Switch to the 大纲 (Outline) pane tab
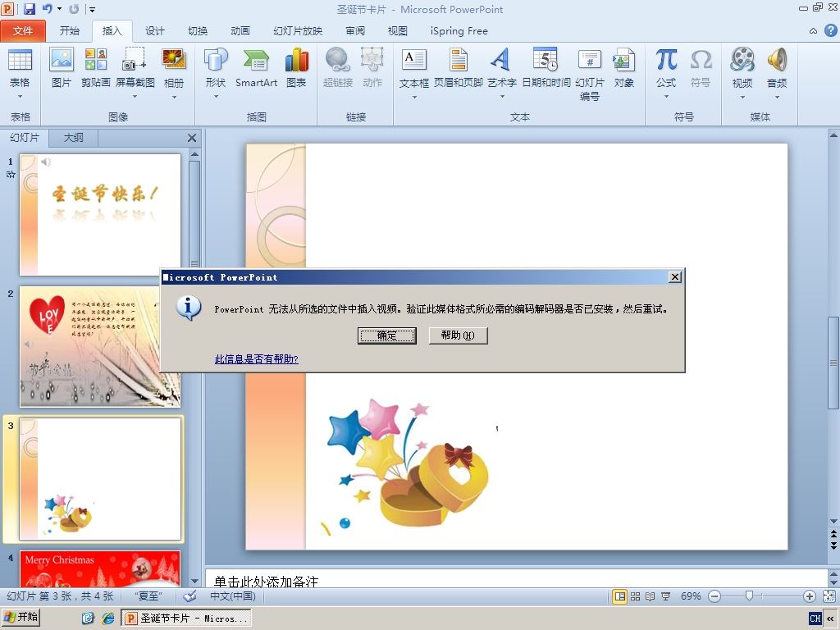The image size is (840, 630). tap(73, 138)
